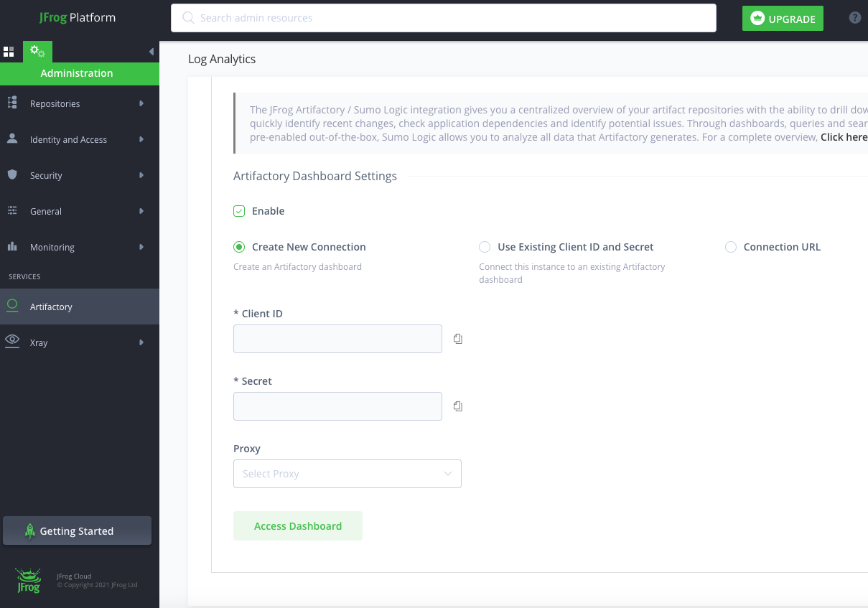Select Artifactory under Services
Image resolution: width=868 pixels, height=608 pixels.
[50, 307]
